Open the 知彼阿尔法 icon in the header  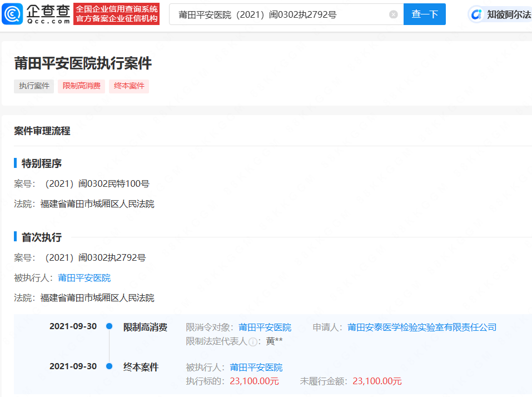tap(476, 14)
